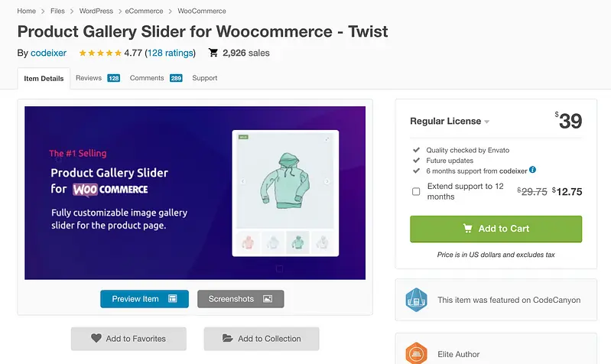Click the slider's right arrow
Viewport: 611px width, 364px height.
coord(327,181)
